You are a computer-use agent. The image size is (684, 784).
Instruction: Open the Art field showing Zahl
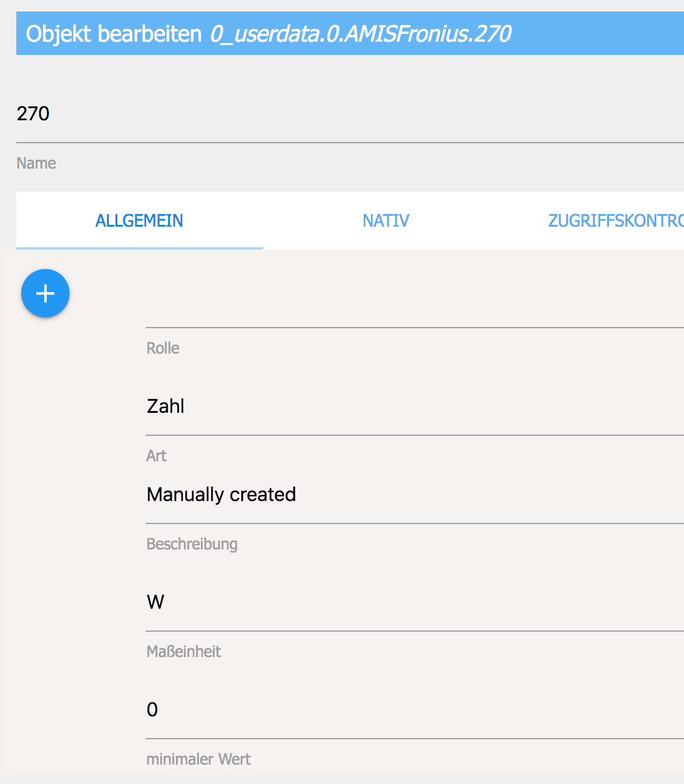tap(414, 406)
